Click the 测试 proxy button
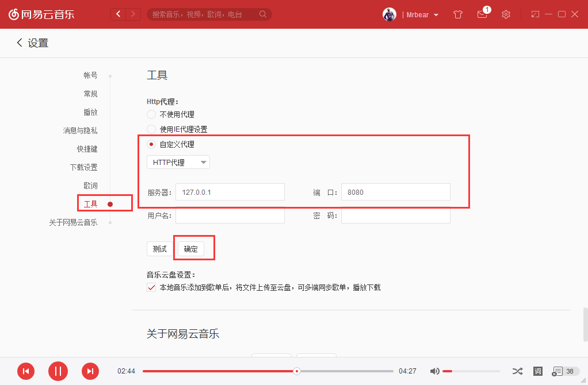The image size is (588, 385). 159,249
